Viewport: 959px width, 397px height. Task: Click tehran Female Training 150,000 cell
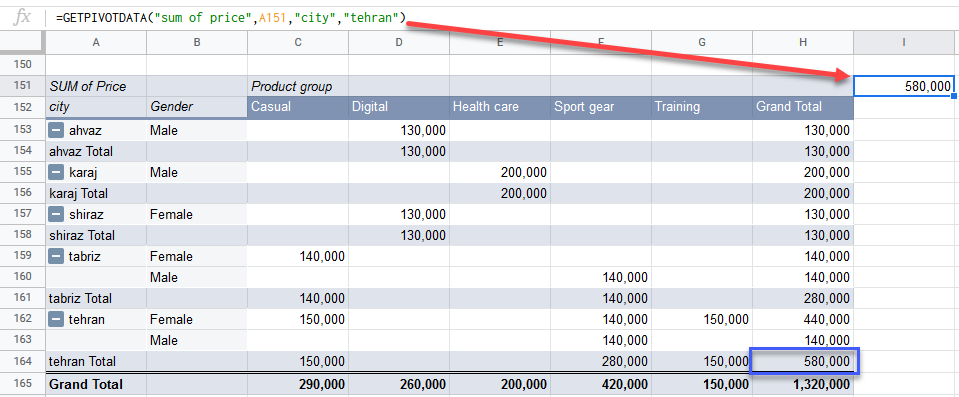click(x=702, y=319)
